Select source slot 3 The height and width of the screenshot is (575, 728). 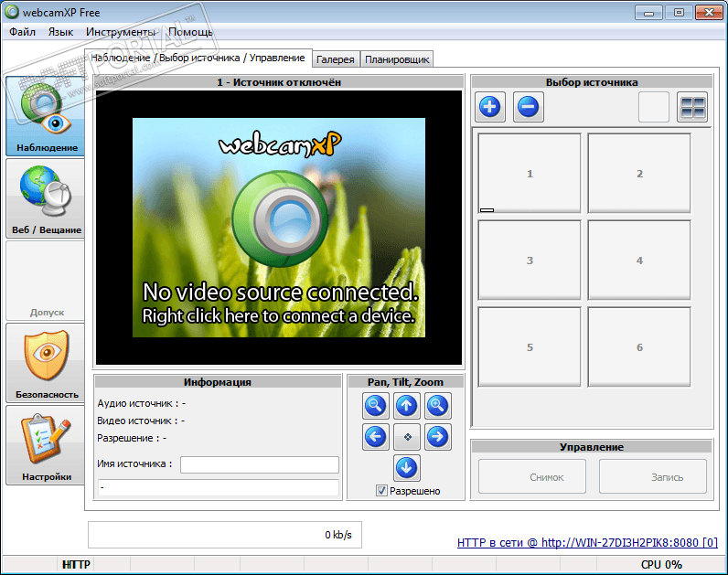(530, 260)
